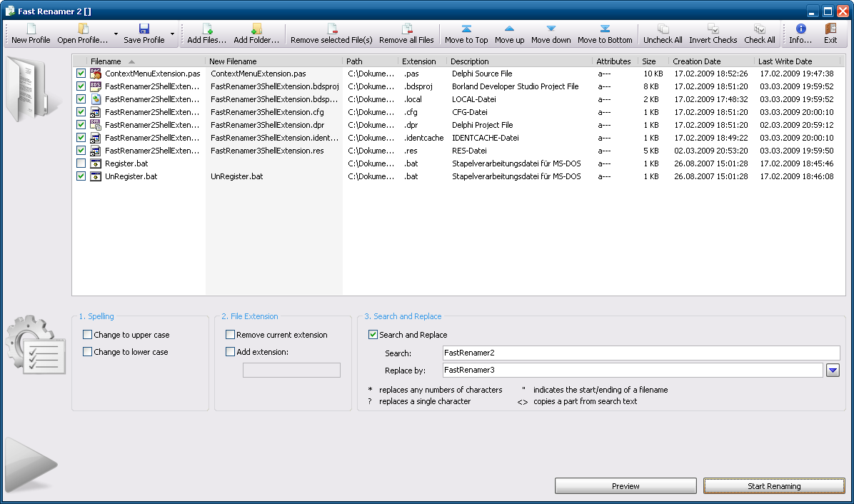Open the dropdown next to Replace by field
854x504 pixels.
[x=833, y=371]
